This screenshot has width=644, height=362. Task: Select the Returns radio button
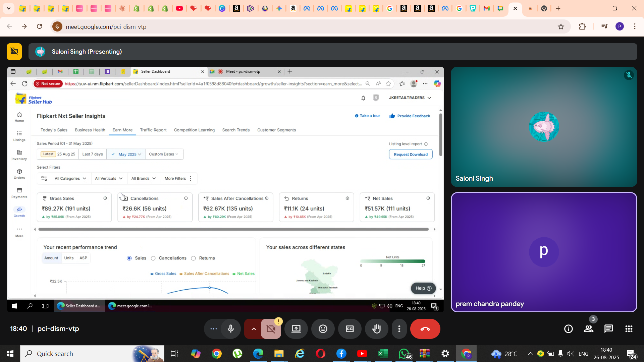[194, 258]
